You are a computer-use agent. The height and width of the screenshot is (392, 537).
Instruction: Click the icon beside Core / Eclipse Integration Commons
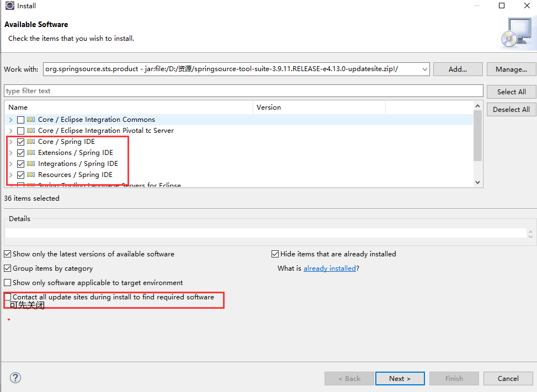(31, 120)
